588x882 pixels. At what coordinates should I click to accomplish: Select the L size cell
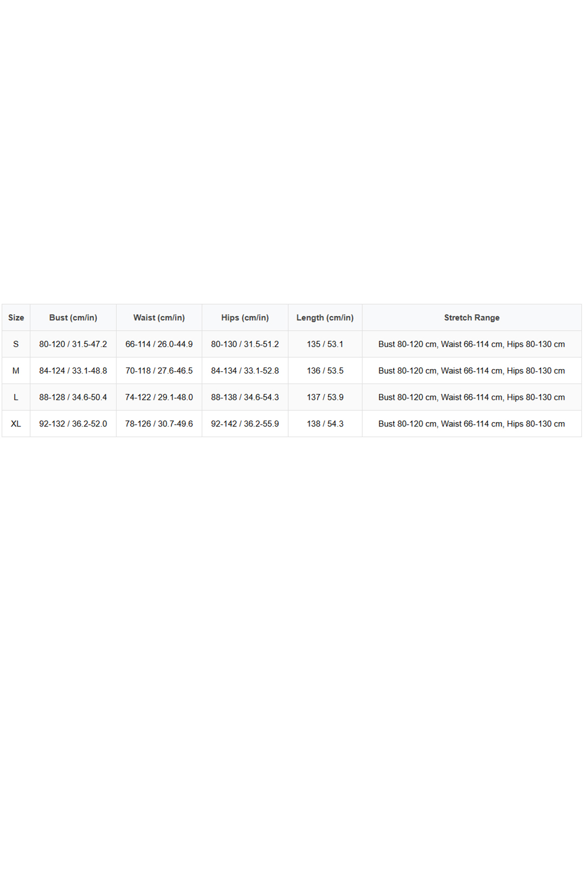16,397
